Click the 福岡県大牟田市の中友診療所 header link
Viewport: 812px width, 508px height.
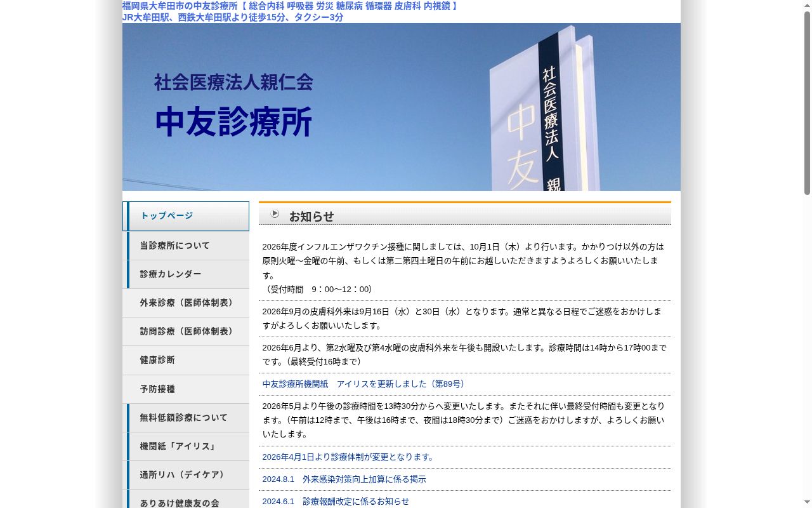coord(291,6)
